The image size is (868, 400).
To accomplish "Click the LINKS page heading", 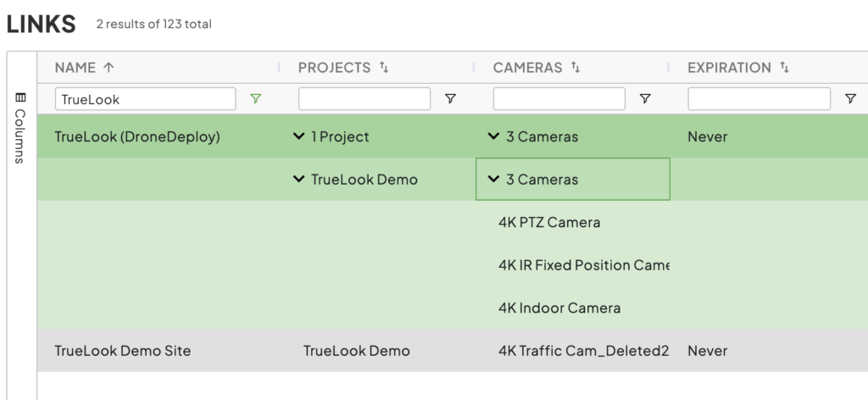I will coord(42,25).
